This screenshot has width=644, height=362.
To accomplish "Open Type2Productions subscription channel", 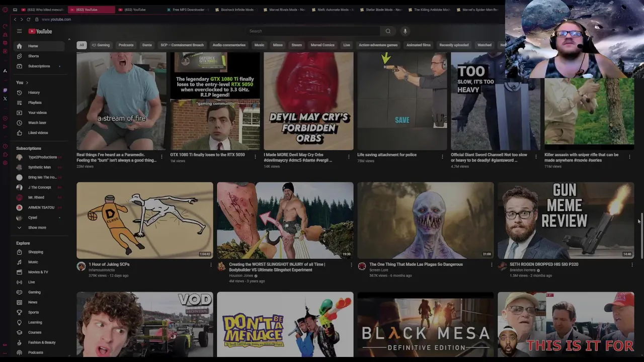I will (39, 157).
